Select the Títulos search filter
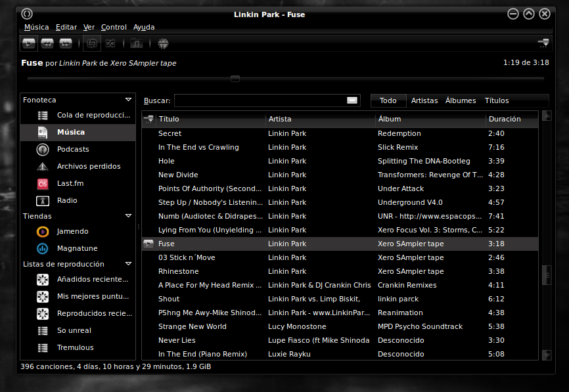The height and width of the screenshot is (392, 569). (x=497, y=100)
